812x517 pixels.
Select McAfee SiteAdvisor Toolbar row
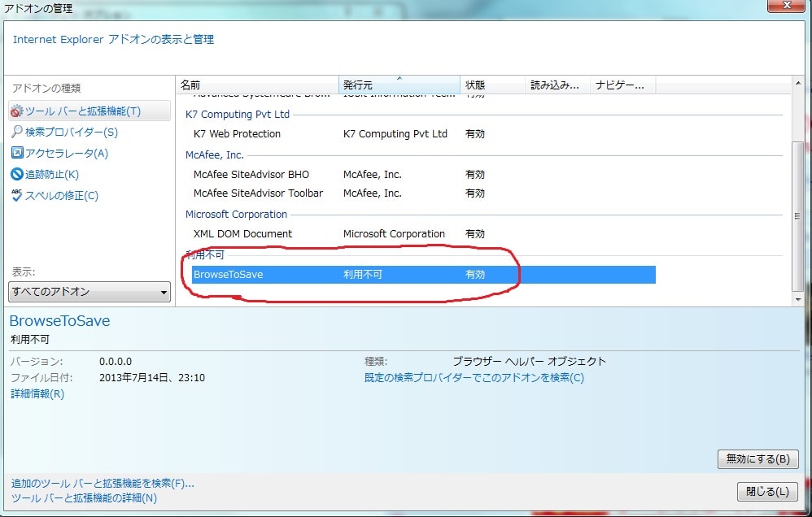[424, 193]
